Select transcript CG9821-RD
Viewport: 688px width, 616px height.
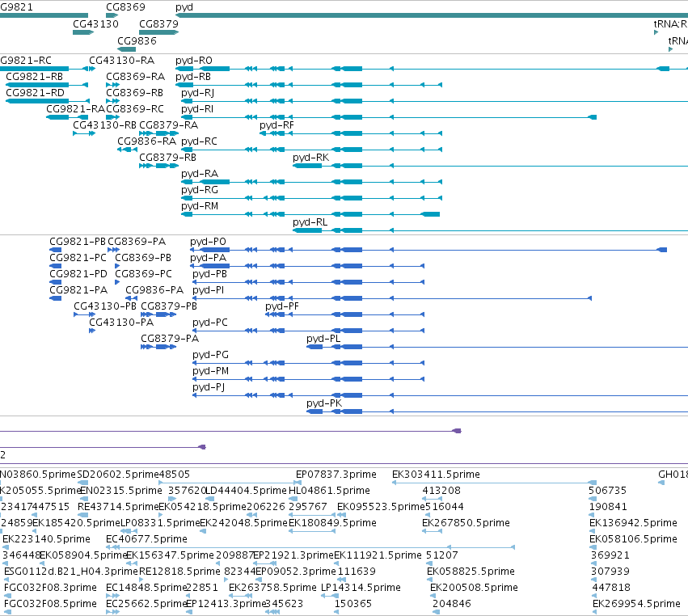click(35, 93)
